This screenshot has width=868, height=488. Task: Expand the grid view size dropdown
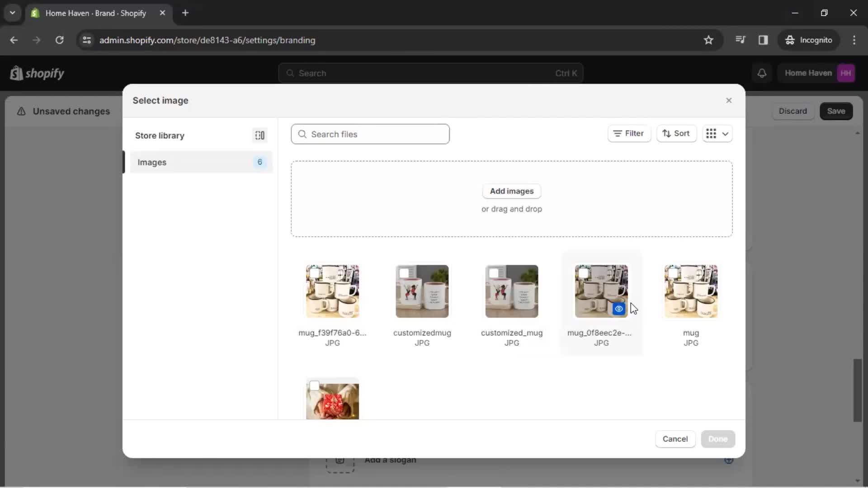(726, 133)
